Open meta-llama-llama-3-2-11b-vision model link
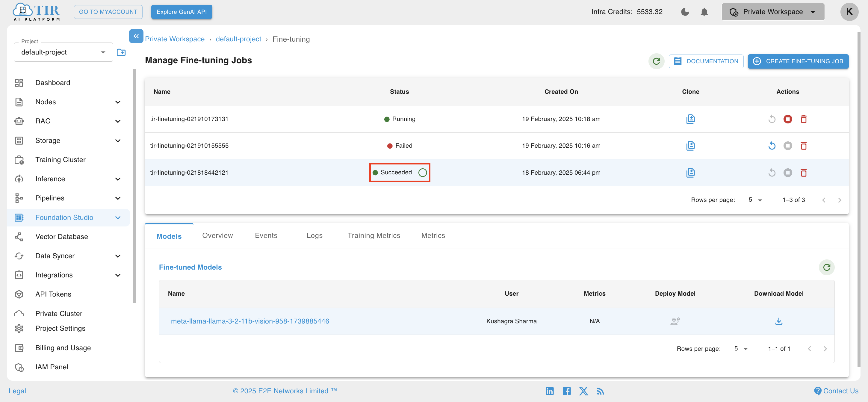The height and width of the screenshot is (402, 868). pyautogui.click(x=250, y=321)
